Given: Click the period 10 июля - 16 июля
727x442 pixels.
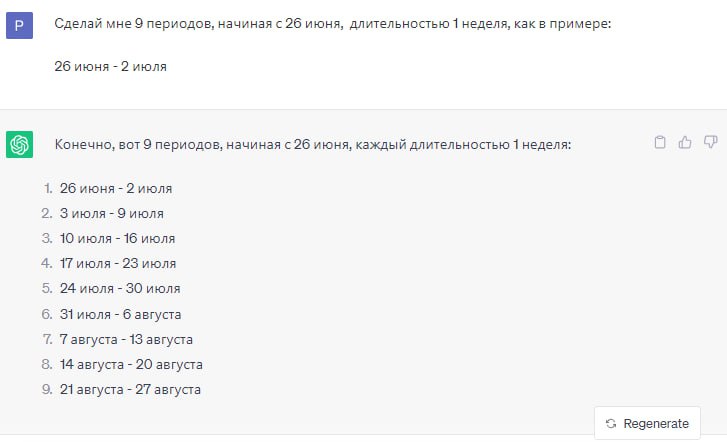Looking at the screenshot, I should point(117,238).
